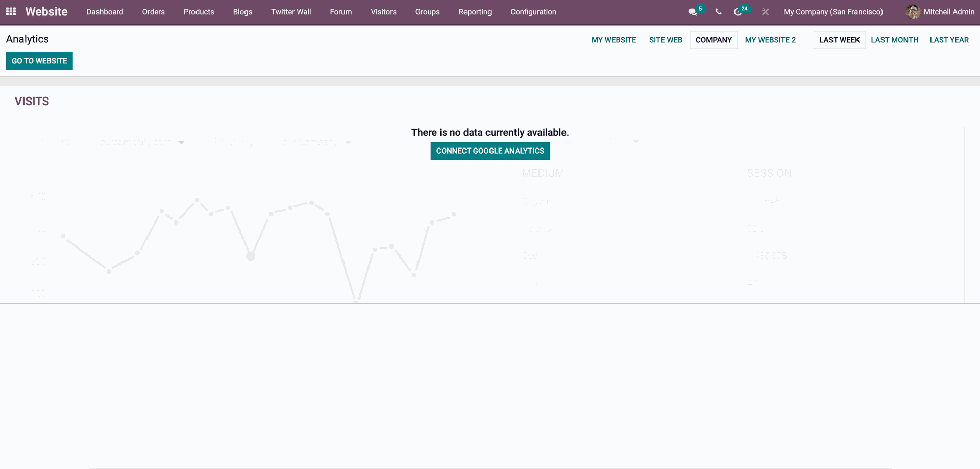The width and height of the screenshot is (980, 469).
Task: Click Mitchell Admin's profile avatar
Action: tap(912, 12)
